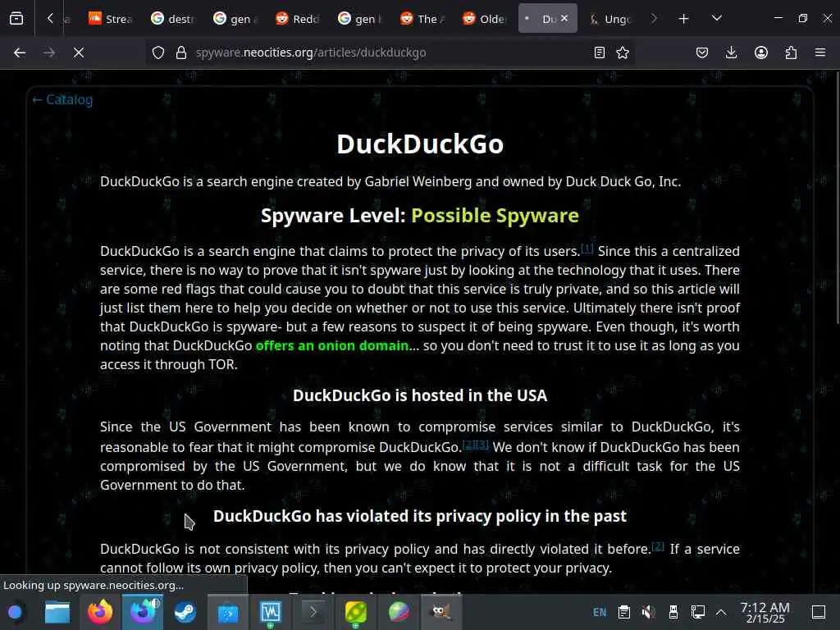
Task: Open a new tab with plus button
Action: [683, 19]
